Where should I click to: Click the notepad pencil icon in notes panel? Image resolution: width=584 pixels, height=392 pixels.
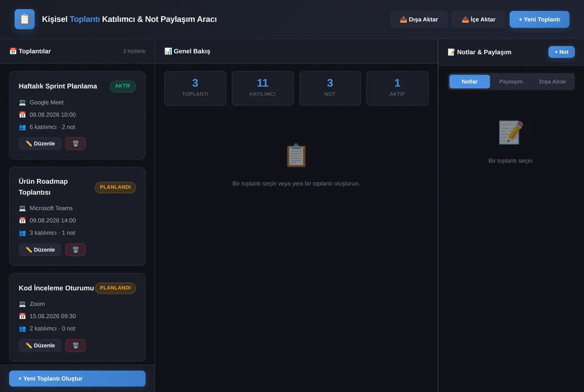tap(511, 132)
